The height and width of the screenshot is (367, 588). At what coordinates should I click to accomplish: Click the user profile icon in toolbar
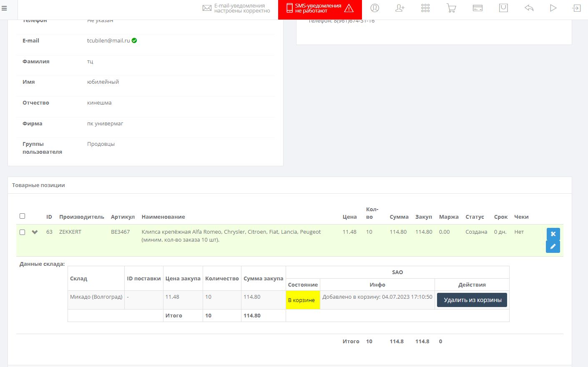point(375,8)
